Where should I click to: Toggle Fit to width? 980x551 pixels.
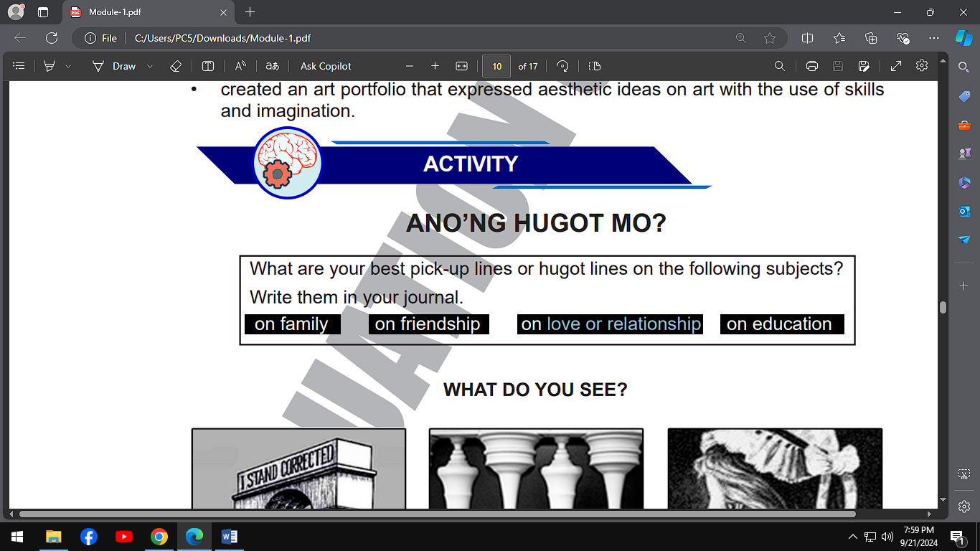461,66
